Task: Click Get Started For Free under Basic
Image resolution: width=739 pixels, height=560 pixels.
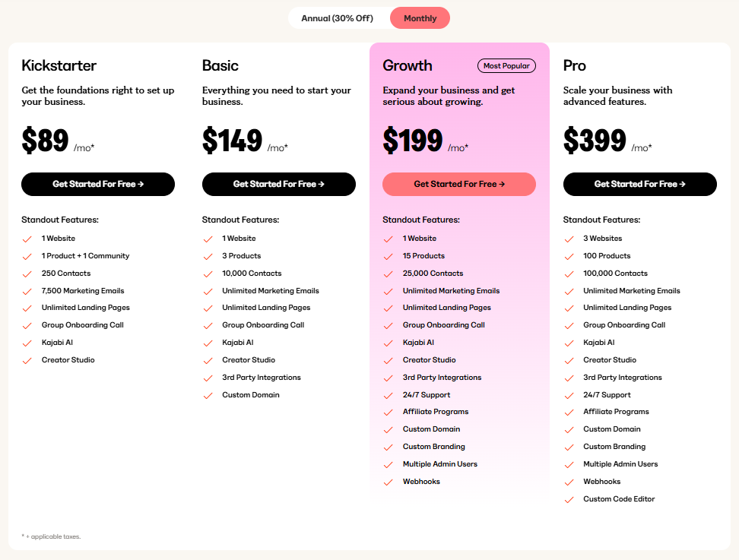Action: point(278,184)
